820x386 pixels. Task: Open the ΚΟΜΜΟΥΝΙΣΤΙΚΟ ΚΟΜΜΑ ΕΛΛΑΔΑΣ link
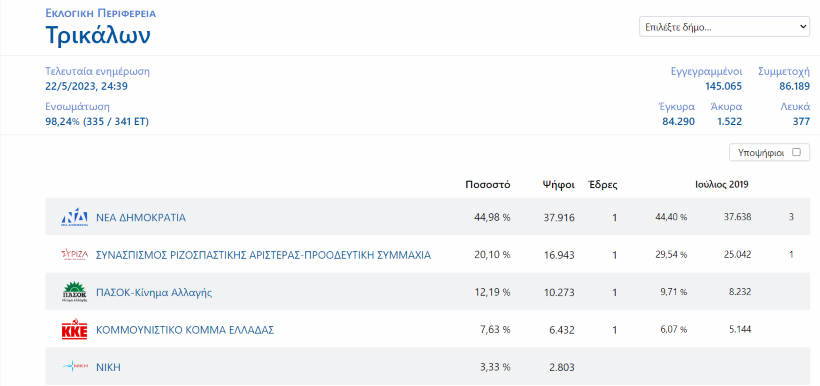(x=185, y=331)
